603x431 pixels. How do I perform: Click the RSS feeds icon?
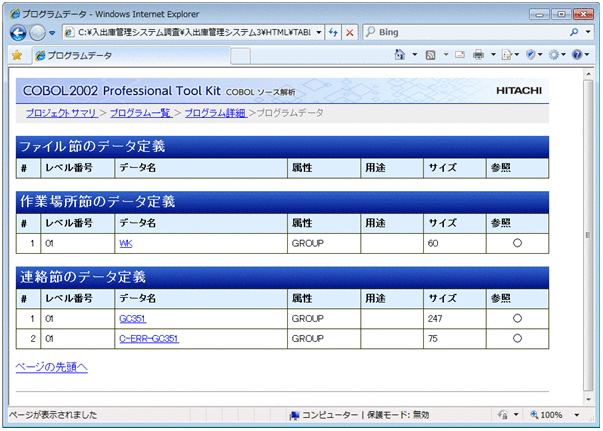pyautogui.click(x=430, y=55)
